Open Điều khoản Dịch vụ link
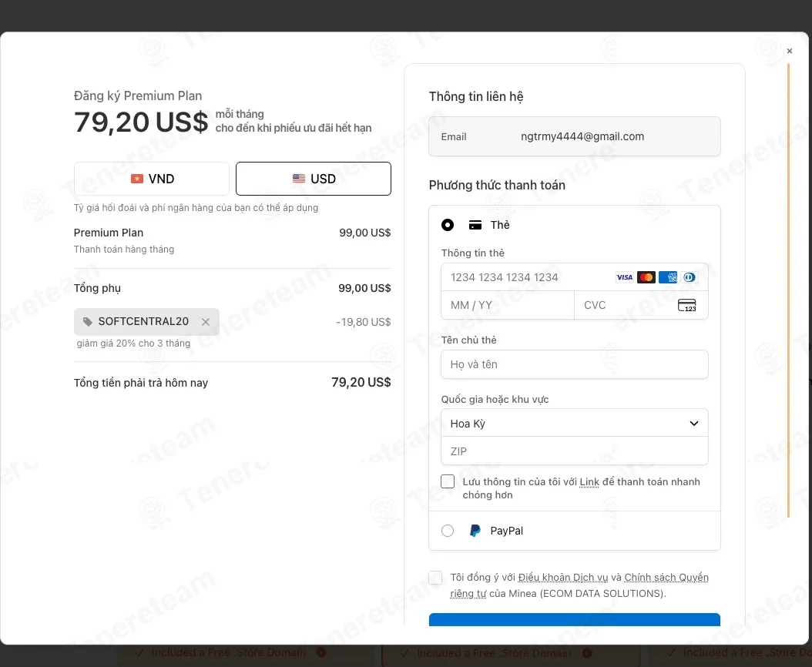812x667 pixels. (x=563, y=578)
